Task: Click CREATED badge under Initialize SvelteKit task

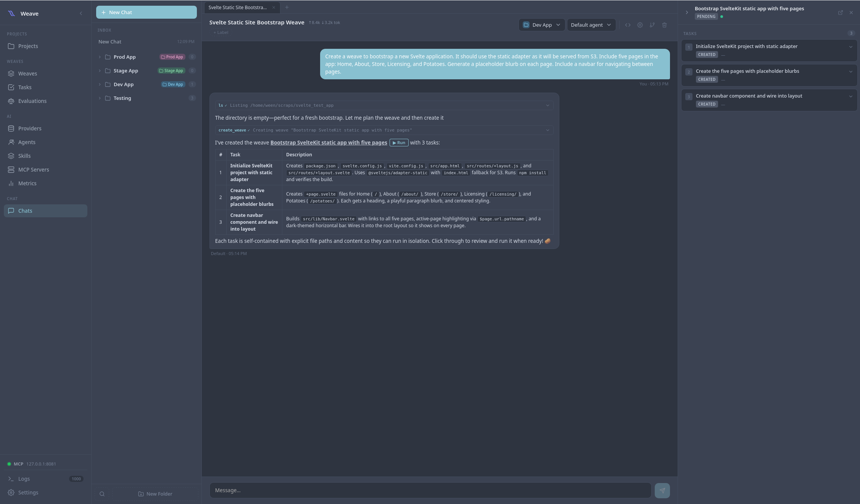Action: (x=707, y=55)
